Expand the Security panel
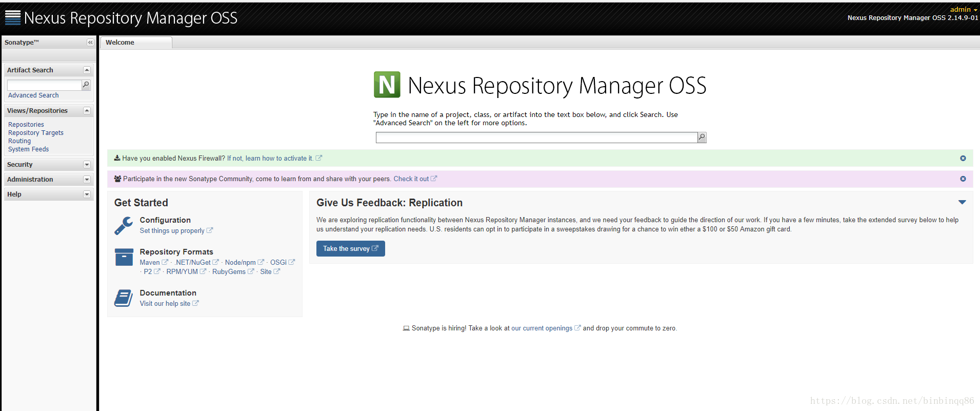 point(87,165)
